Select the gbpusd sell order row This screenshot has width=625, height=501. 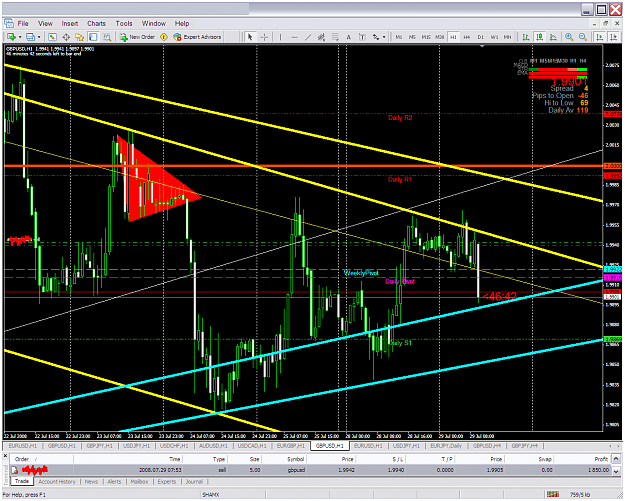[311, 470]
